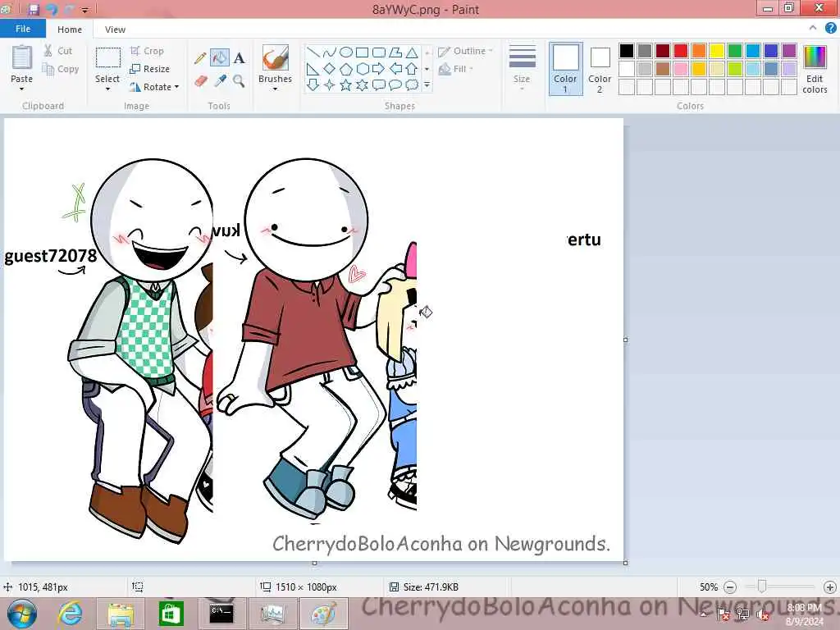Expand the Shapes gallery more arrow
This screenshot has height=630, width=840.
427,84
